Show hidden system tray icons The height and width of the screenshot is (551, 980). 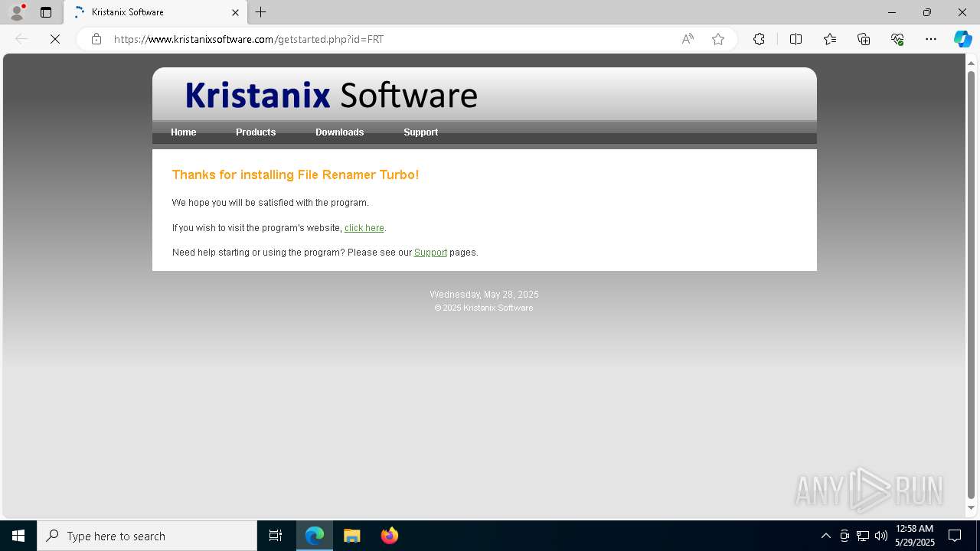825,536
